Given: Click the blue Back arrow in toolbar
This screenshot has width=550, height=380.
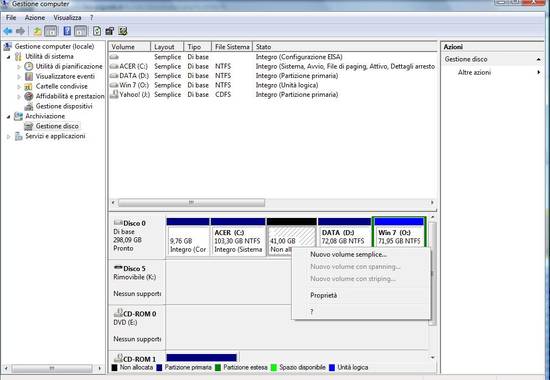Looking at the screenshot, I should pos(8,31).
